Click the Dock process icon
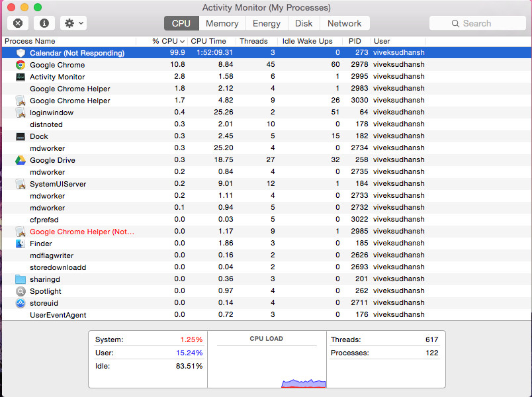 [x=21, y=136]
